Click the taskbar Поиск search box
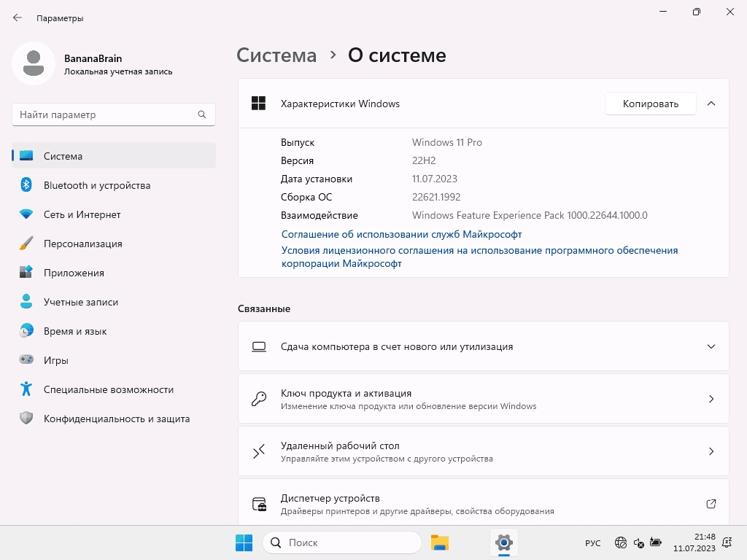Viewport: 747px width, 560px height. 341,542
